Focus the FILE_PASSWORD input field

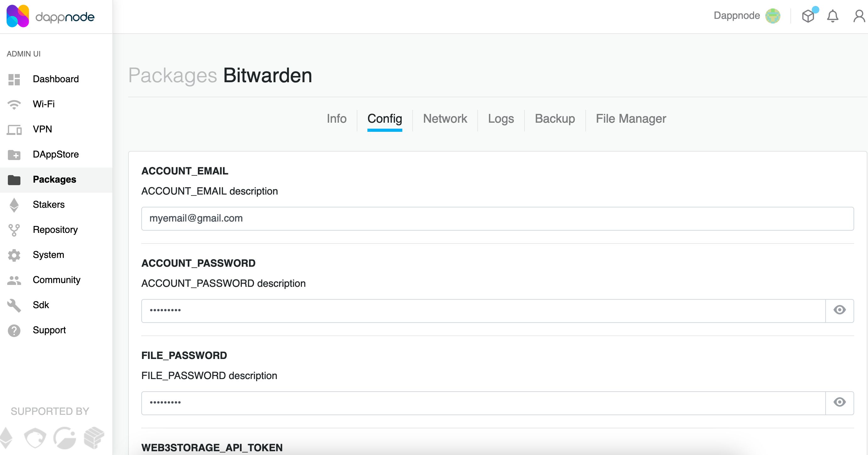[x=483, y=403]
